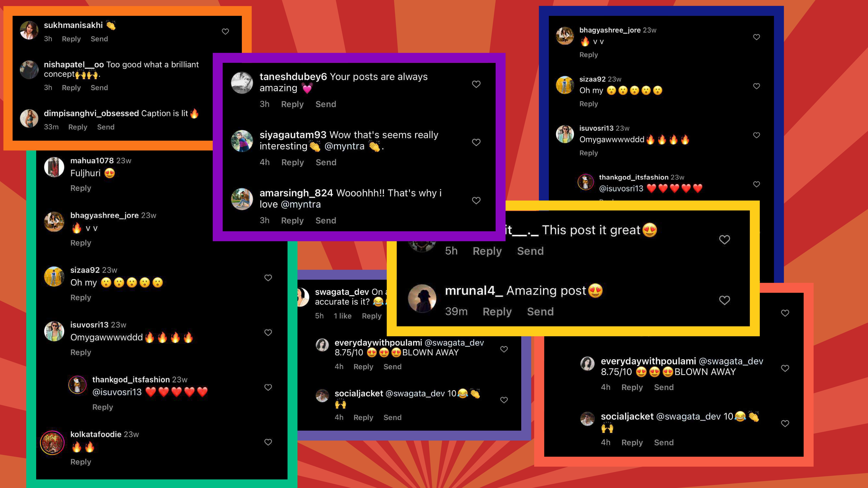Send the comment from mrunal4_
868x488 pixels.
pos(540,312)
